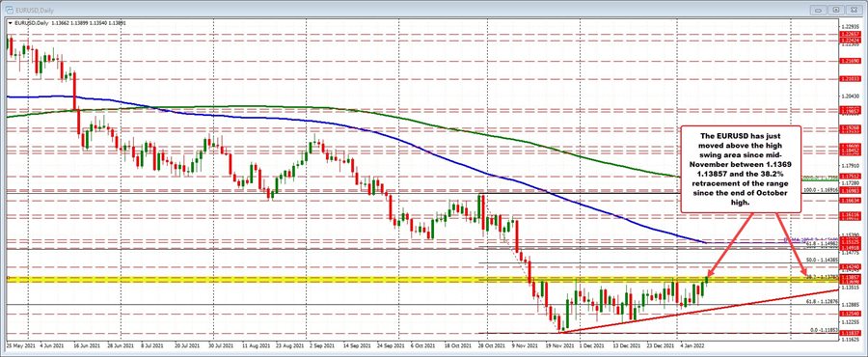The width and height of the screenshot is (868, 357).
Task: Click the 1.21033 red price label
Action: pyautogui.click(x=852, y=79)
